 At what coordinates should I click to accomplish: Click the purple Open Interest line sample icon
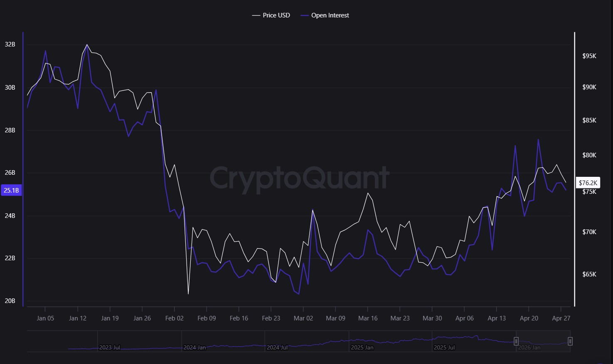point(304,15)
